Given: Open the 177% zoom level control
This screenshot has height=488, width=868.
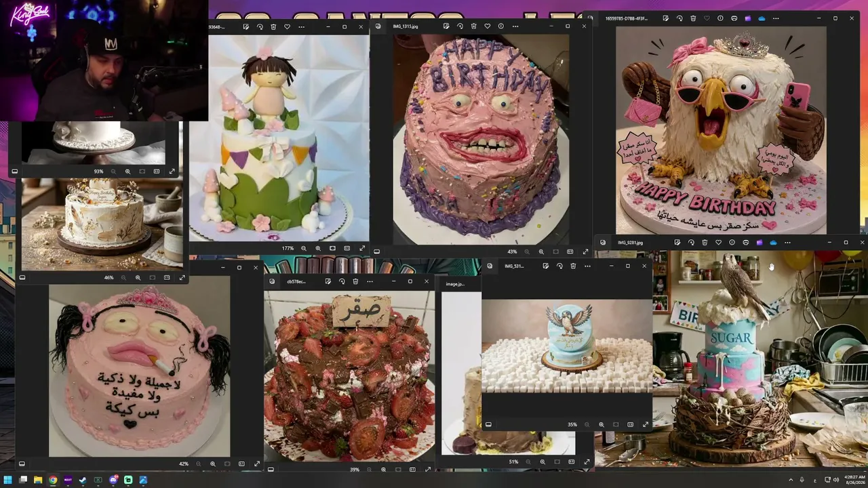Looking at the screenshot, I should pyautogui.click(x=288, y=249).
